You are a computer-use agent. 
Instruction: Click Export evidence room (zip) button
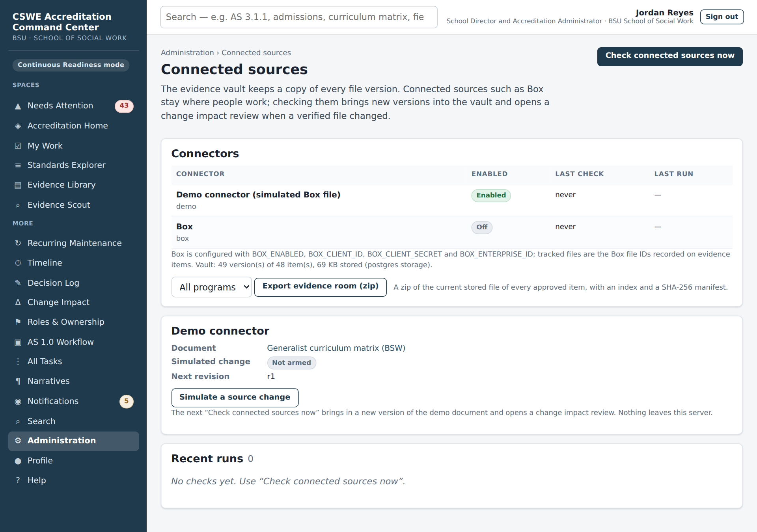[321, 287]
